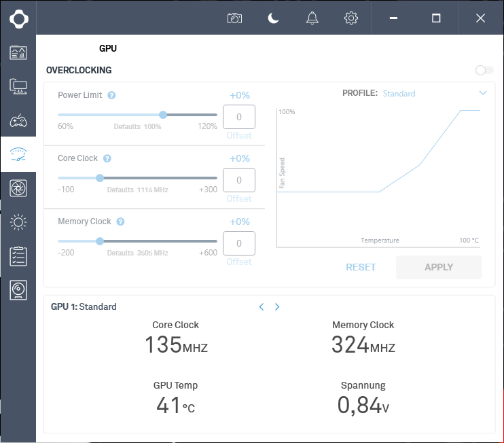
Task: Click the 324 MHz Memory Clock reading
Action: click(363, 344)
